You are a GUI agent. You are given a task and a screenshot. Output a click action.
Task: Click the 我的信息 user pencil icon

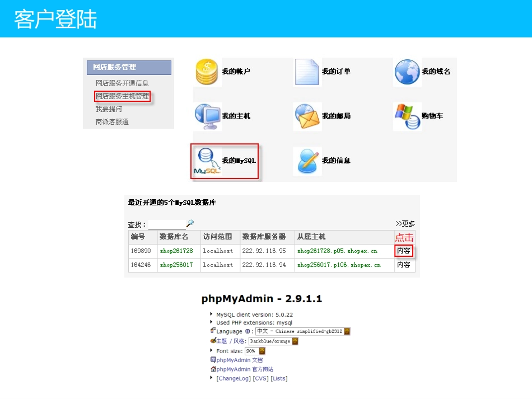pos(308,161)
